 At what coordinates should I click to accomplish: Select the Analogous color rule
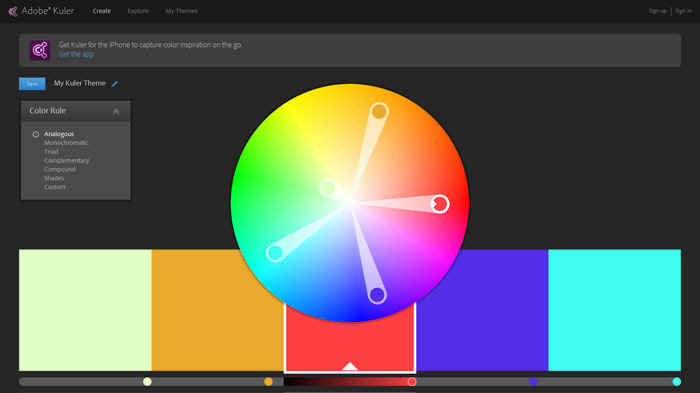[59, 134]
